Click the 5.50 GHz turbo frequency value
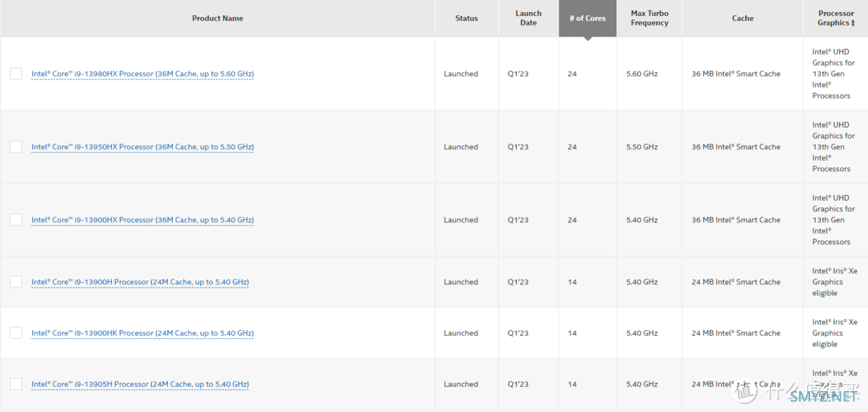 tap(641, 146)
